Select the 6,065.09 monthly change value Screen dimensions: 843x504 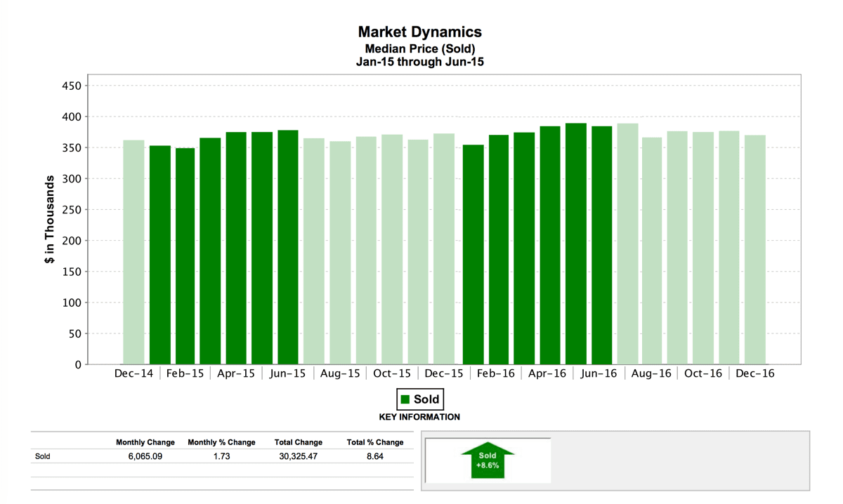(x=145, y=456)
